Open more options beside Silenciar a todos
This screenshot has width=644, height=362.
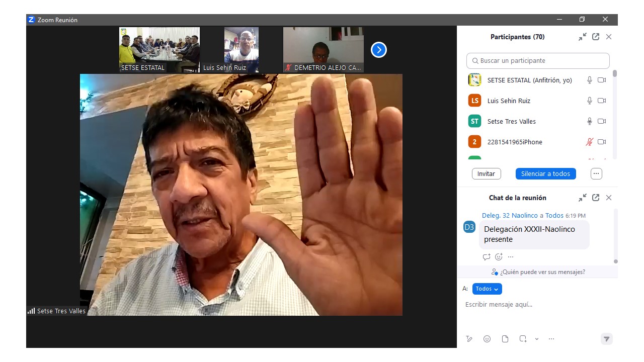pyautogui.click(x=596, y=173)
